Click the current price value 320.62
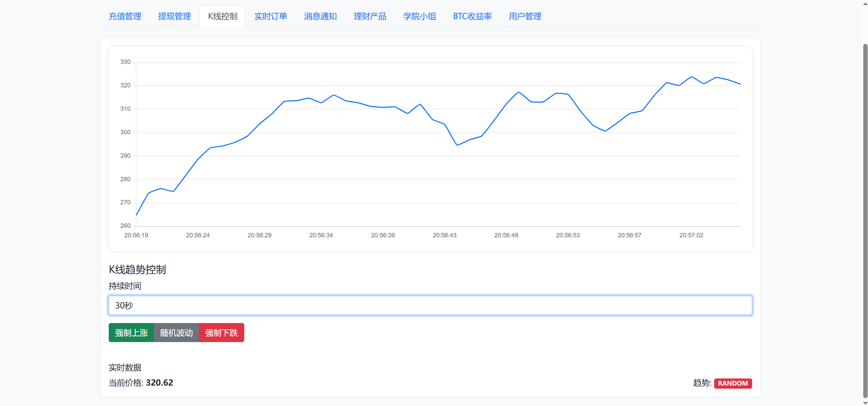This screenshot has height=406, width=868. point(159,383)
